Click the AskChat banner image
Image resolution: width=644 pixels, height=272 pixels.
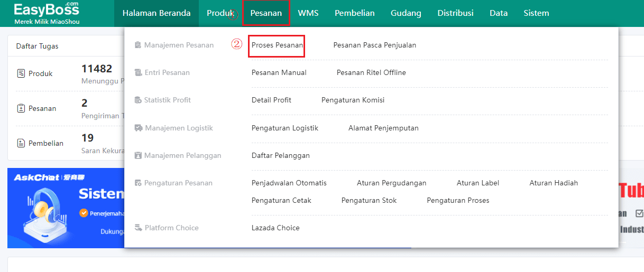[66, 208]
